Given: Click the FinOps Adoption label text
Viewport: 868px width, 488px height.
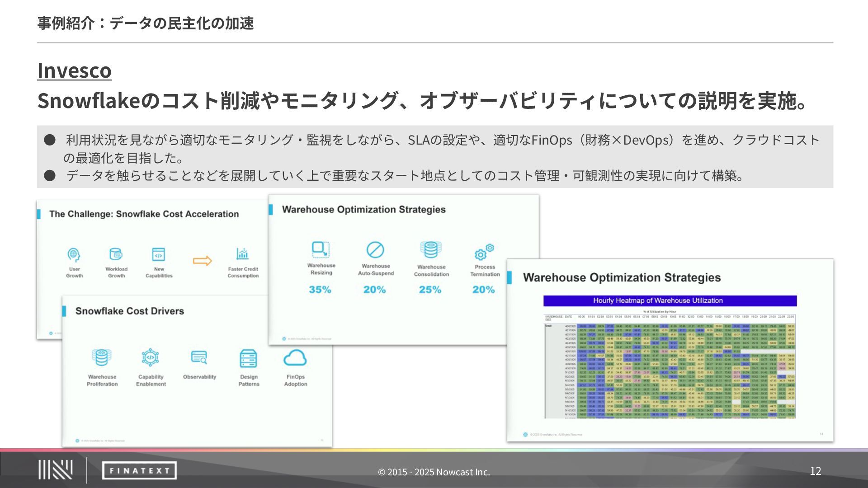Looking at the screenshot, I should 296,380.
